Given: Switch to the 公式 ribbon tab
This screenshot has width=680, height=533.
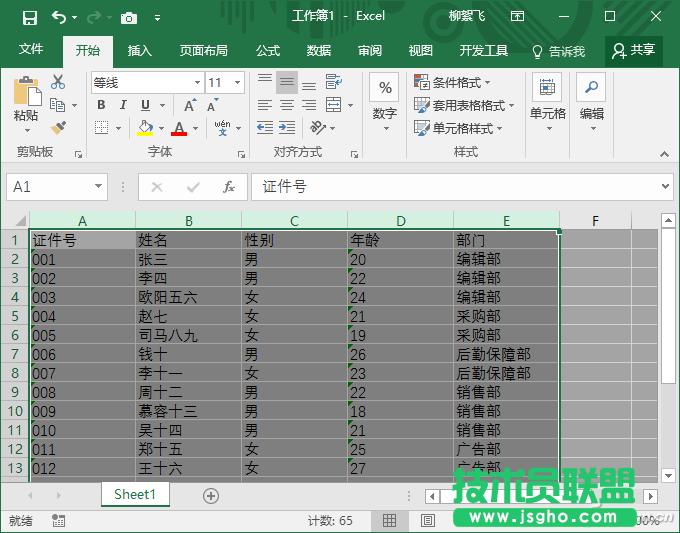Looking at the screenshot, I should point(268,51).
